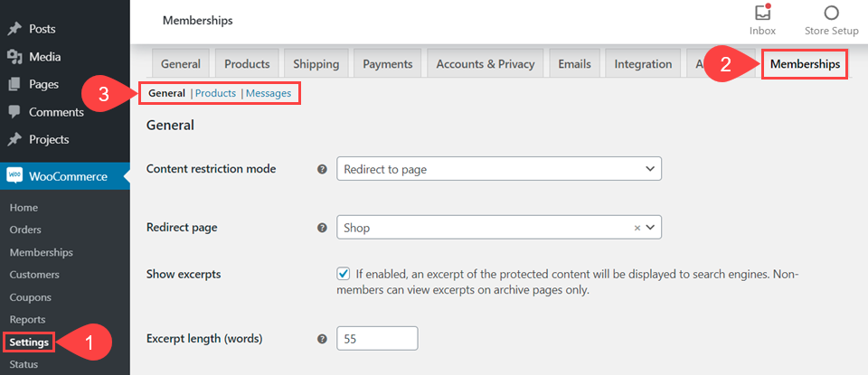This screenshot has height=375, width=868.
Task: Click the Media icon in sidebar
Action: tap(14, 57)
